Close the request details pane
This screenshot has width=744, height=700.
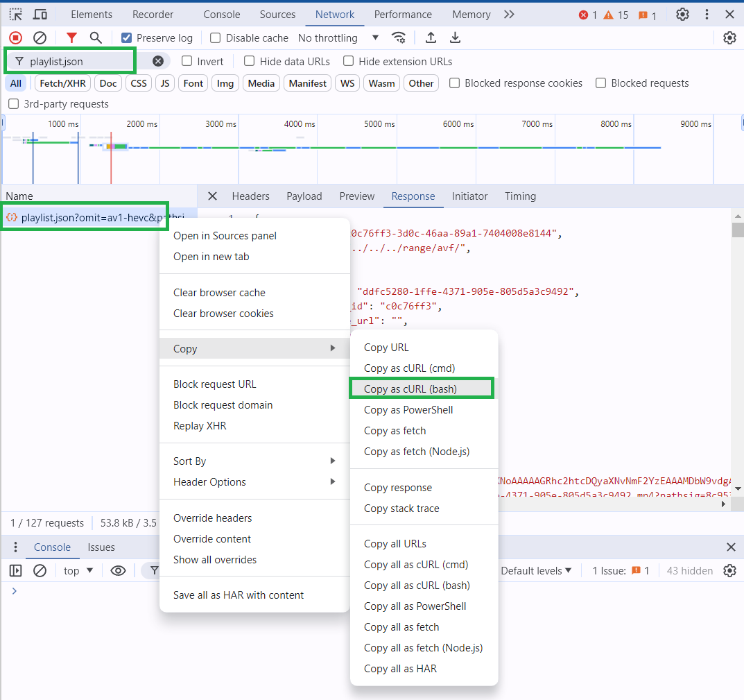213,196
